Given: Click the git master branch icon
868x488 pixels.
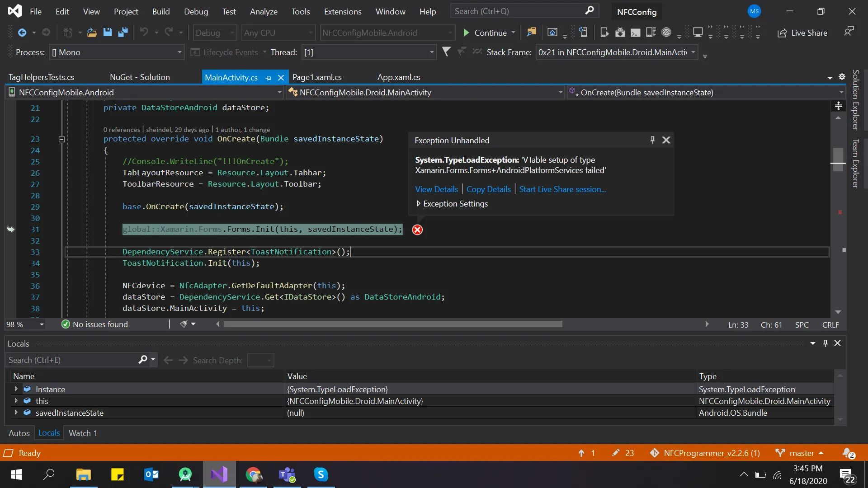Looking at the screenshot, I should pos(780,453).
